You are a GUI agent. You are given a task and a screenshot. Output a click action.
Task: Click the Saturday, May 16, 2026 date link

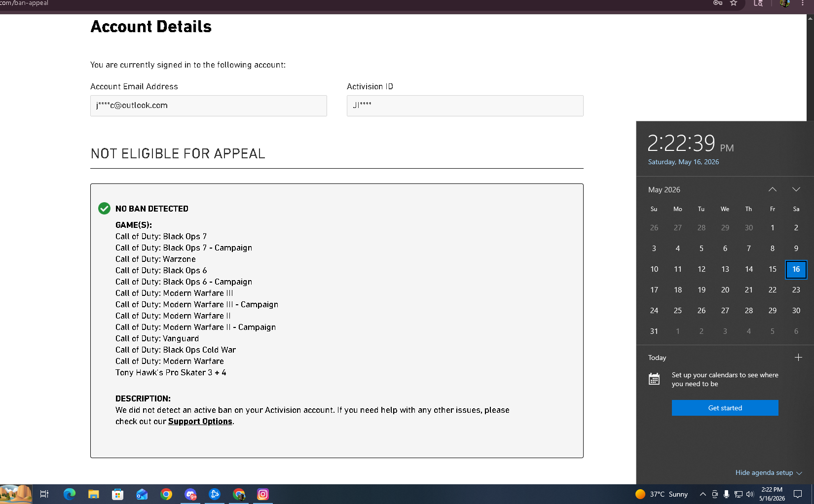coord(683,162)
